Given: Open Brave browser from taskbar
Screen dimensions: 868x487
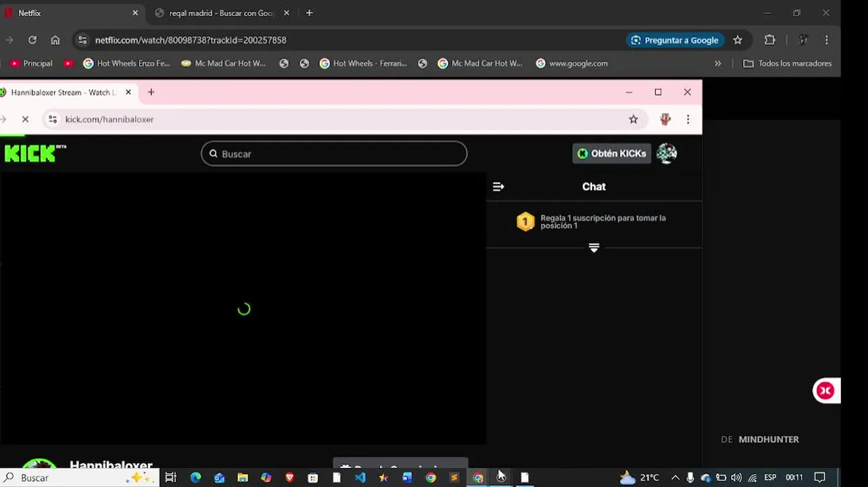Looking at the screenshot, I should pyautogui.click(x=289, y=478).
